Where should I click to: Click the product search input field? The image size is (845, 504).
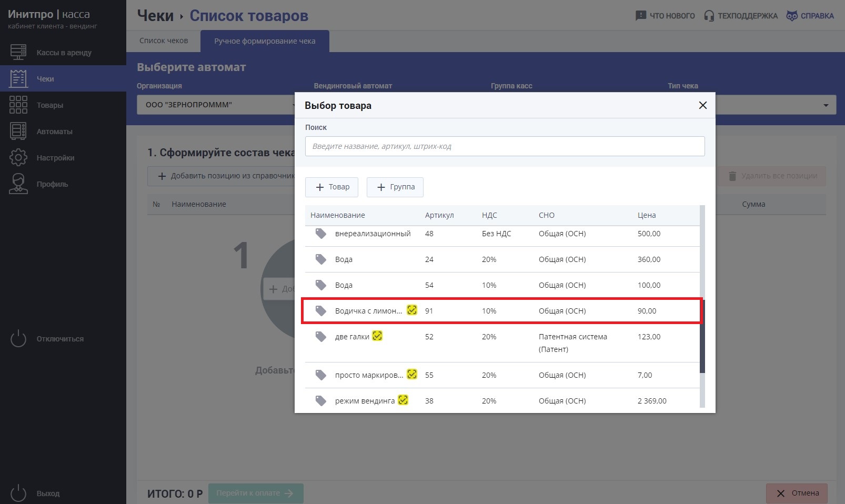point(505,146)
